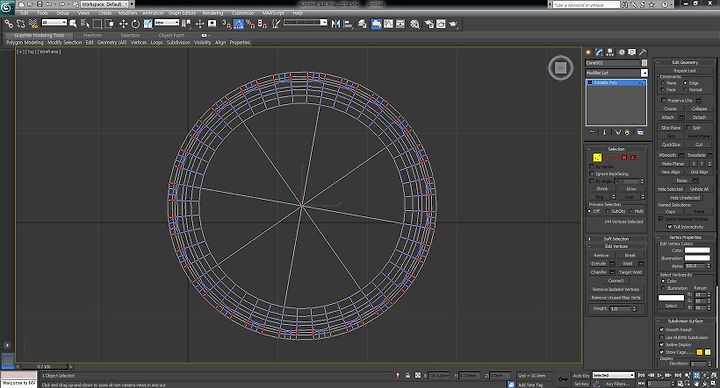This screenshot has width=720, height=388.
Task: Open the Material Editor icon
Action: pyautogui.click(x=415, y=24)
